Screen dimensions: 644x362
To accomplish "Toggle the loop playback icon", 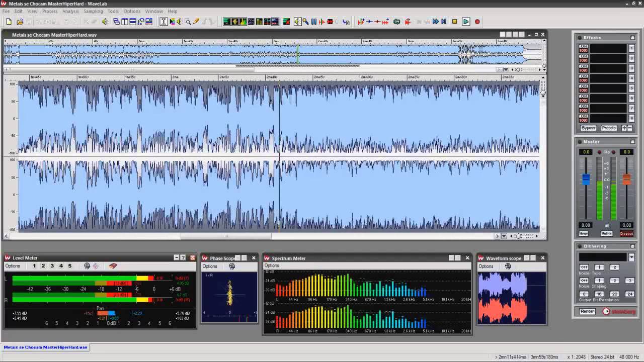I will (x=397, y=22).
